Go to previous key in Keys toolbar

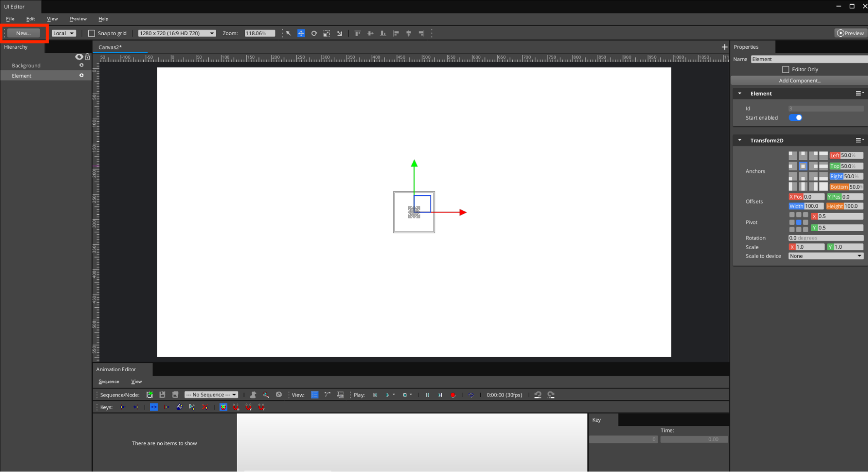(123, 407)
